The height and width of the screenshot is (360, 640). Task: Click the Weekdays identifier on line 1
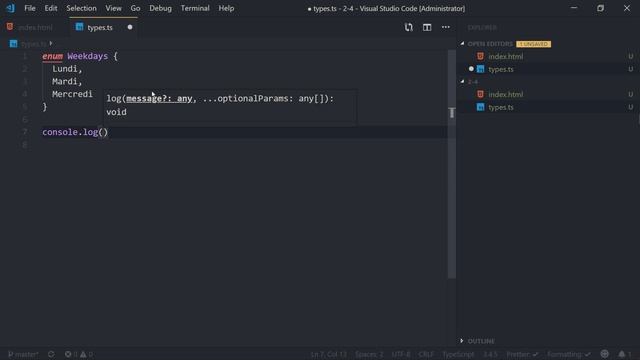[88, 56]
